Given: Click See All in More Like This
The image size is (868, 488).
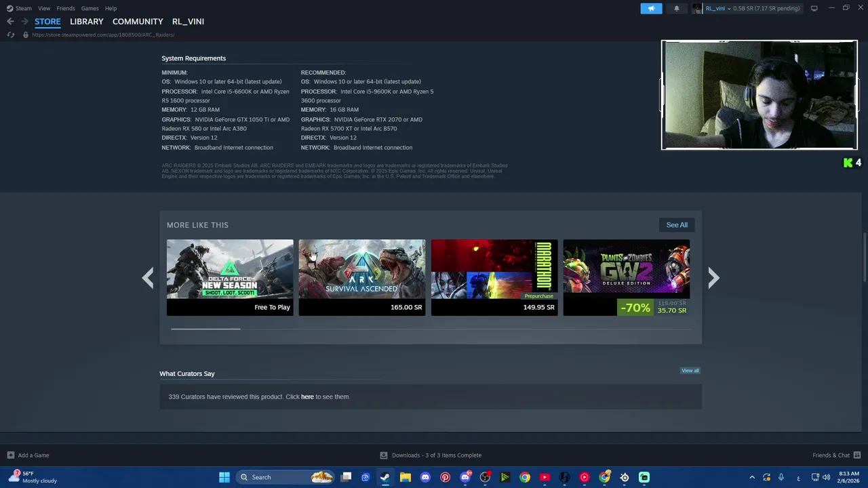Looking at the screenshot, I should coord(677,225).
